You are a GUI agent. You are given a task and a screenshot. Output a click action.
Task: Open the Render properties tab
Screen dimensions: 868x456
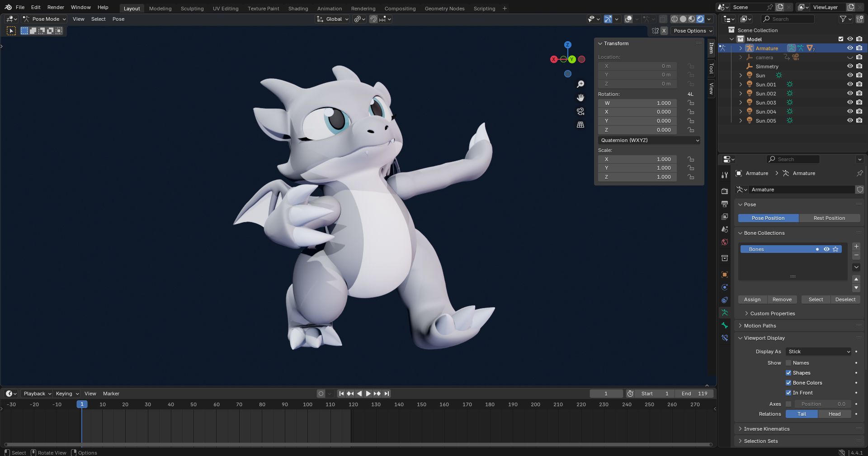(x=725, y=191)
